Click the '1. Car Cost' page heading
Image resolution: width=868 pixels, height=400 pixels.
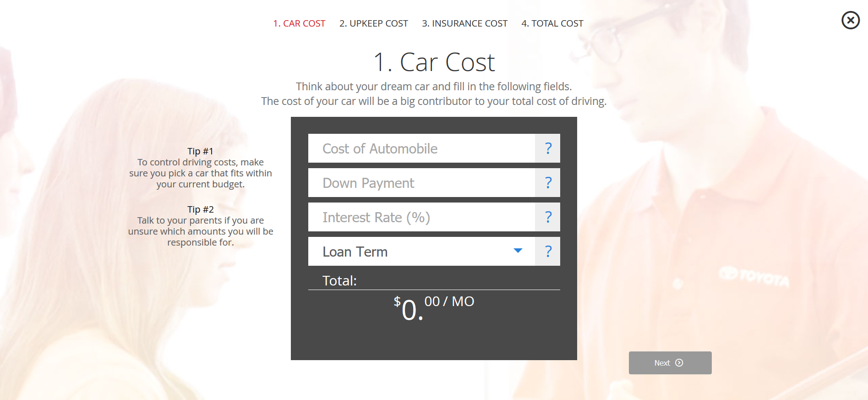tap(434, 62)
